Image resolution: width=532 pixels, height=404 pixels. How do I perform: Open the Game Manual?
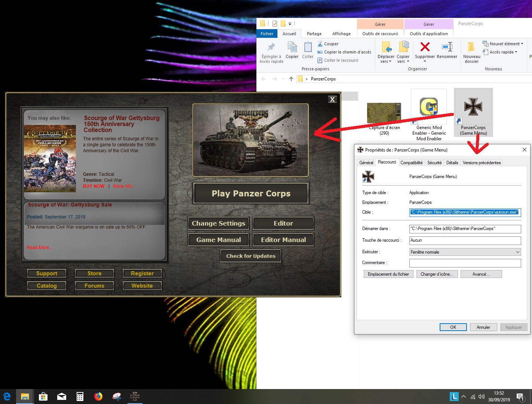pos(219,240)
